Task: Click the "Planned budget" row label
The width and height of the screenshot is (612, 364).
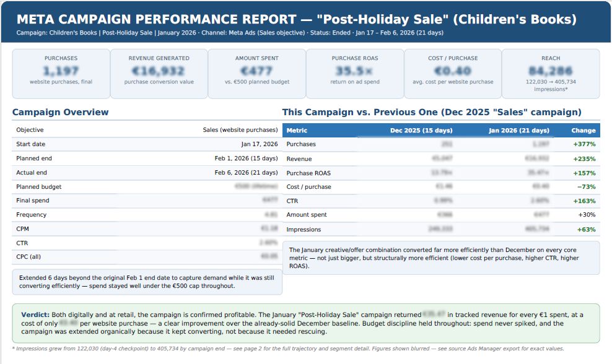Action: pos(39,187)
